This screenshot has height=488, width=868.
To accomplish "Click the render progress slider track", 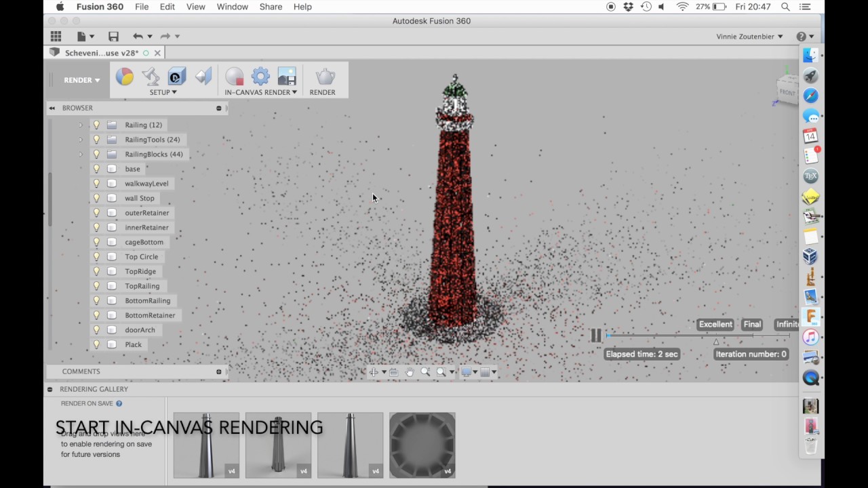I will pyautogui.click(x=698, y=335).
